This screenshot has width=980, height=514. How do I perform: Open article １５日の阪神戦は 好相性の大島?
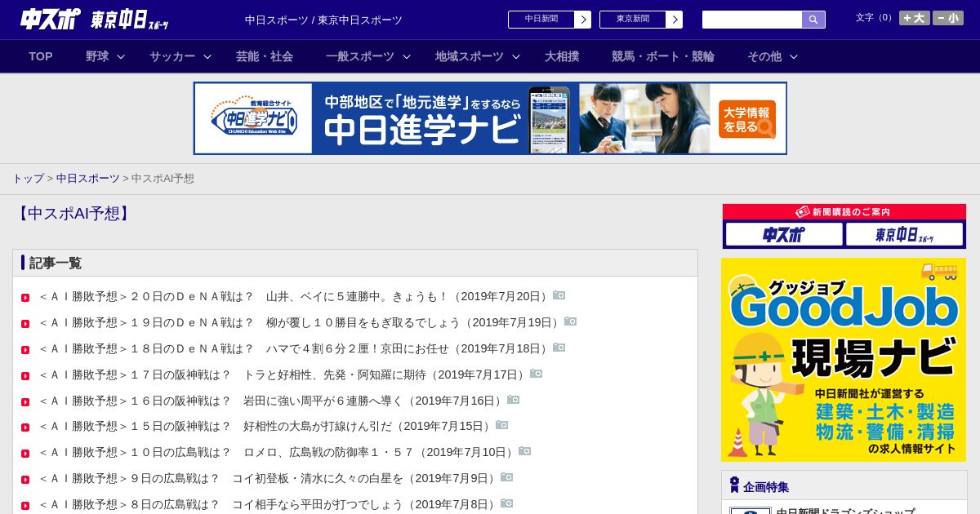266,426
